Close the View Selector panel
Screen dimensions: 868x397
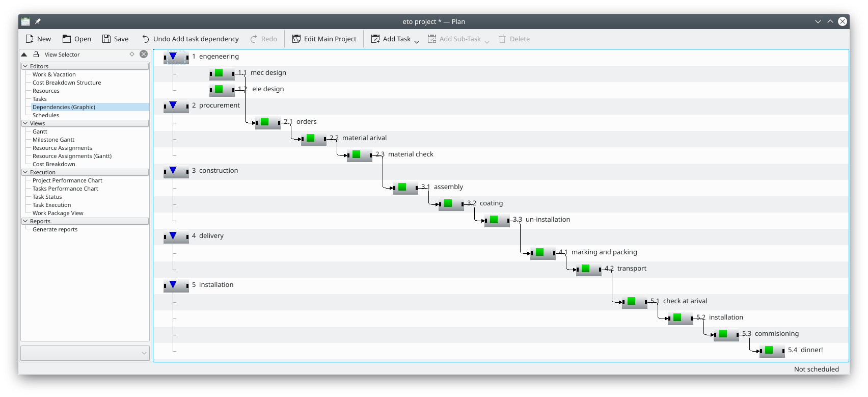tap(144, 54)
